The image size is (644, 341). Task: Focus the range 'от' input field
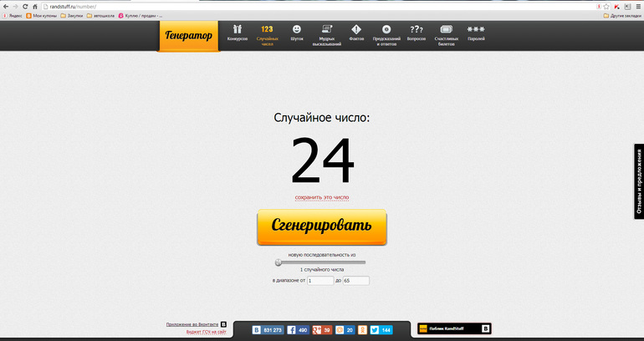pyautogui.click(x=319, y=281)
